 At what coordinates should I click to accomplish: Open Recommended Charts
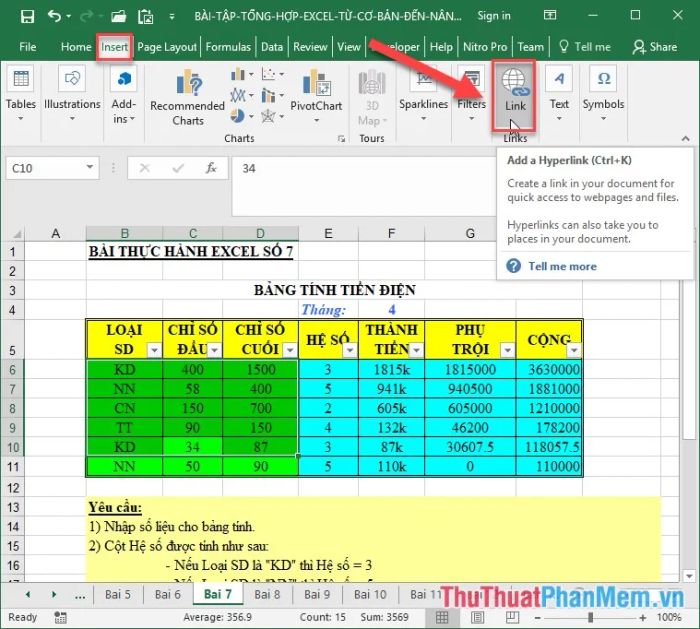(x=188, y=98)
